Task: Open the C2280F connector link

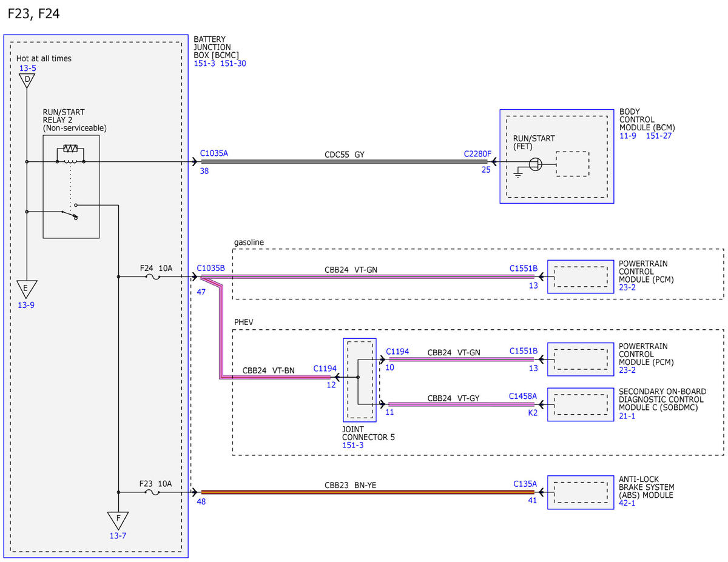Action: click(x=477, y=153)
